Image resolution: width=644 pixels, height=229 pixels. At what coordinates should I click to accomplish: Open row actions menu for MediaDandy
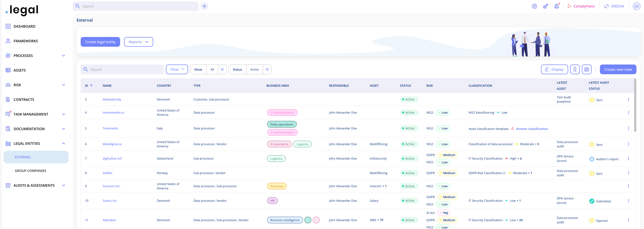click(628, 99)
